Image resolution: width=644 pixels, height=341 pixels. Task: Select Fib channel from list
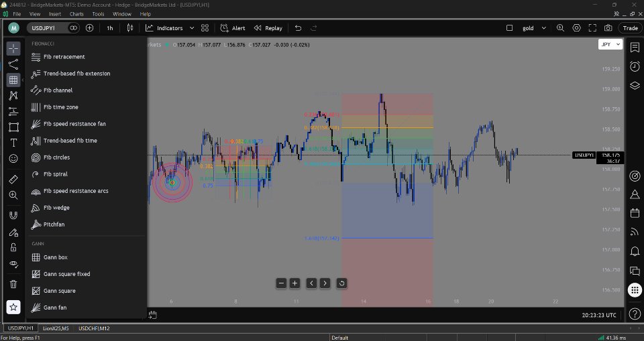(x=87, y=90)
